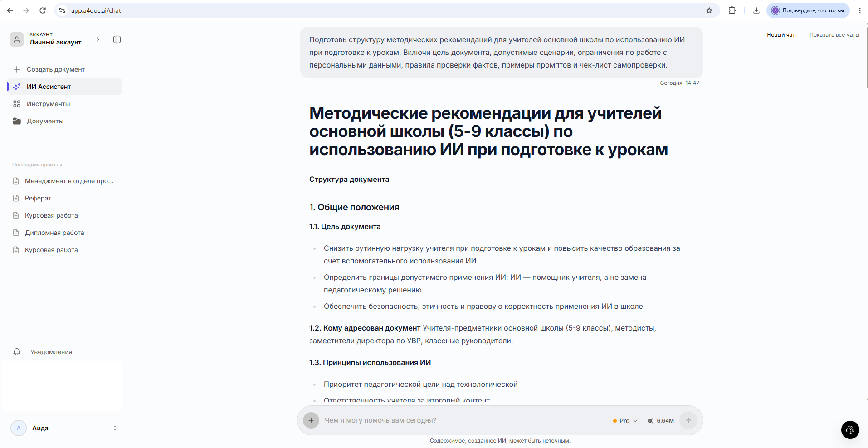This screenshot has height=448, width=868.
Task: Click subheading 1.3. Принципы использования ИИ
Action: [370, 362]
